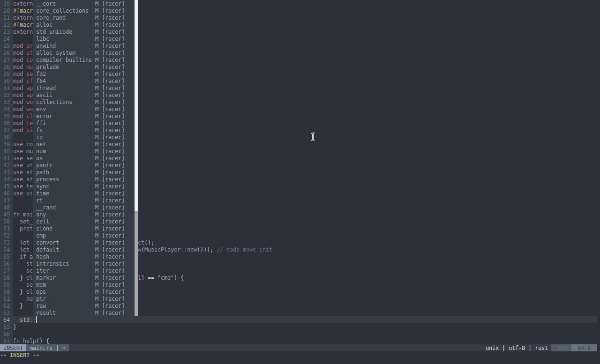Select process from the racer suggestions
This screenshot has width=600, height=364.
(83, 179)
